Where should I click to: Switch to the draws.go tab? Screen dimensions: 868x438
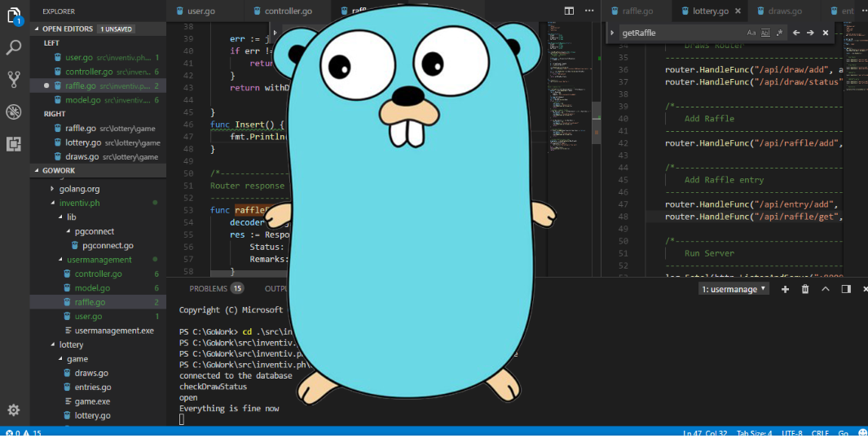(x=784, y=11)
